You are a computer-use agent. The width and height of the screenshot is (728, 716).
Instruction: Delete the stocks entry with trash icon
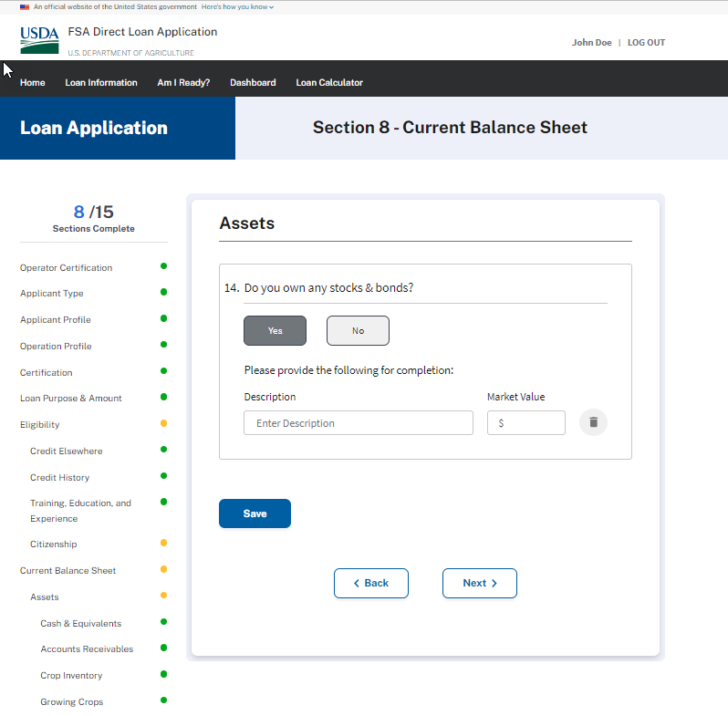tap(593, 422)
